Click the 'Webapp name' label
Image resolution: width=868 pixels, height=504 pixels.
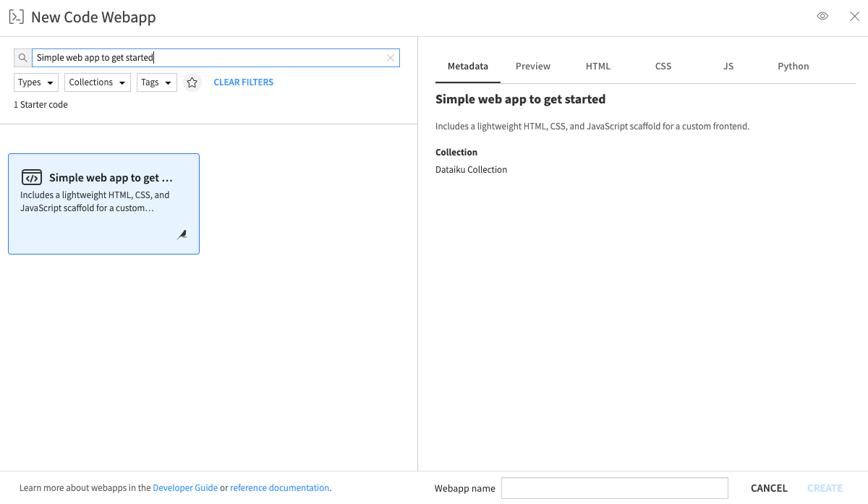coord(465,488)
